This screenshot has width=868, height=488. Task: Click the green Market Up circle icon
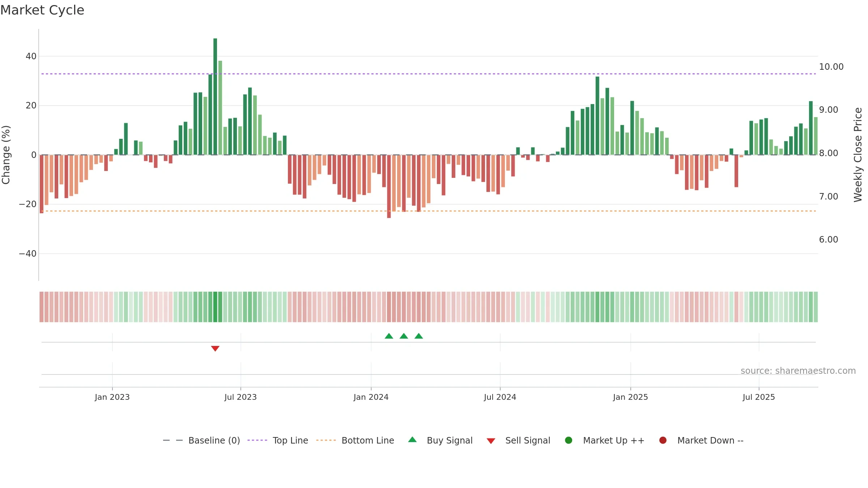(569, 440)
